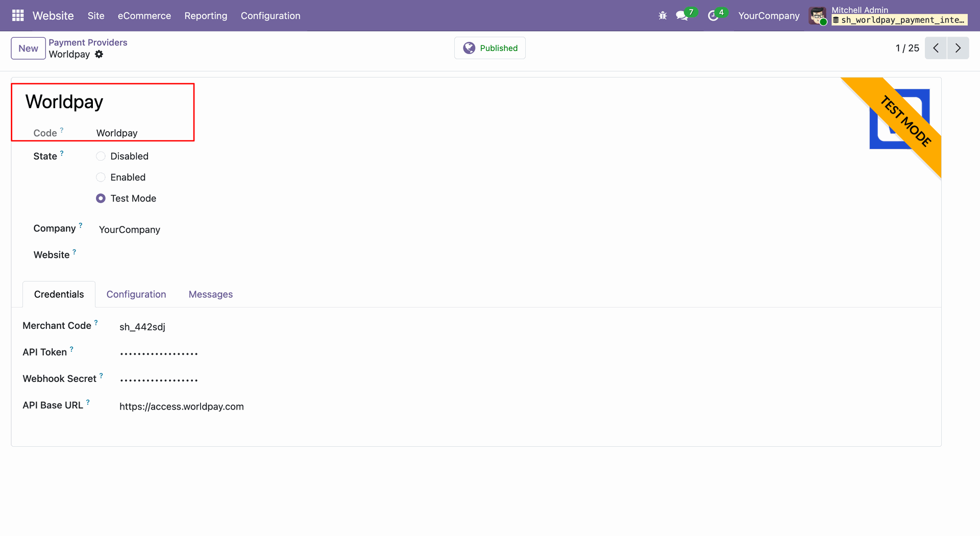Click the Mitchell Admin avatar

(x=818, y=16)
